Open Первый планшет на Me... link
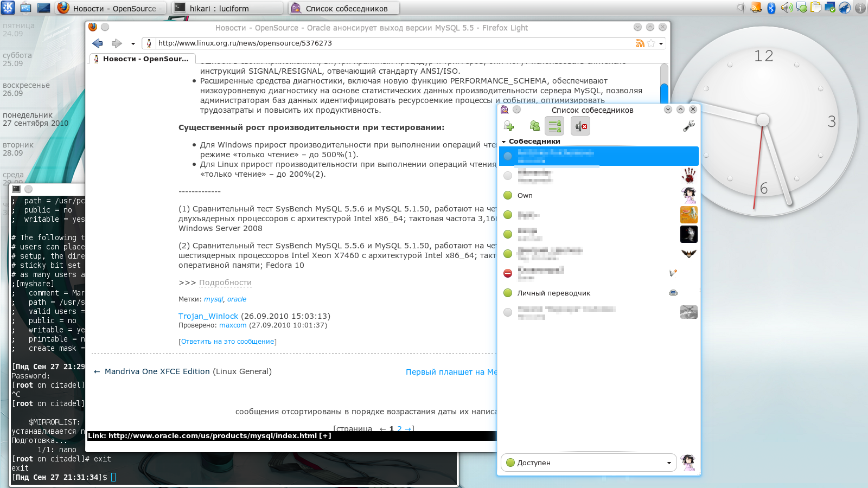Screen dimensions: 868x488 click(x=451, y=372)
